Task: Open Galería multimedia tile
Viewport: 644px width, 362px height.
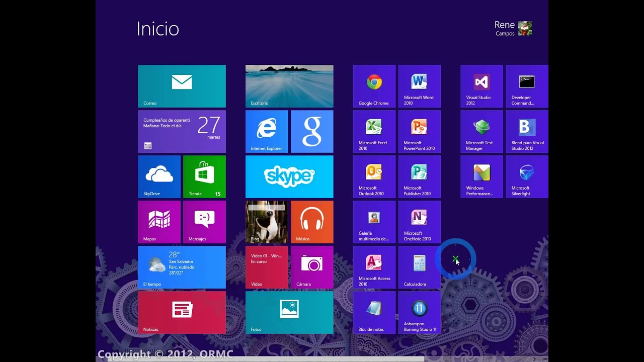Action: (374, 222)
